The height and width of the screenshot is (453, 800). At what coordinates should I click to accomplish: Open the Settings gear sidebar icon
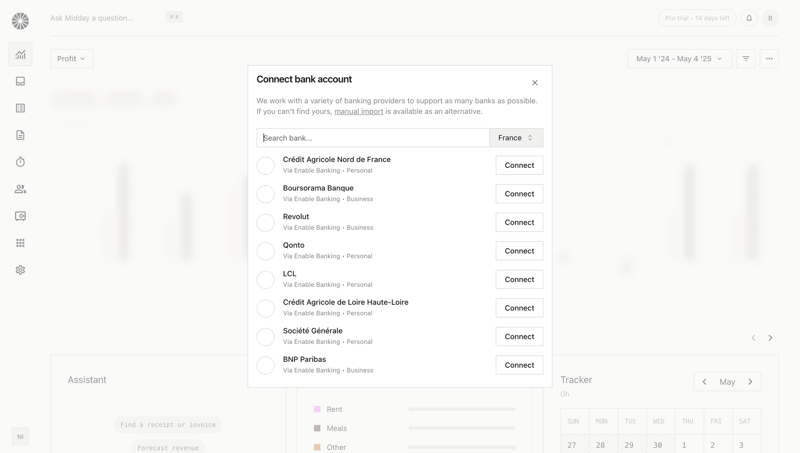point(20,270)
